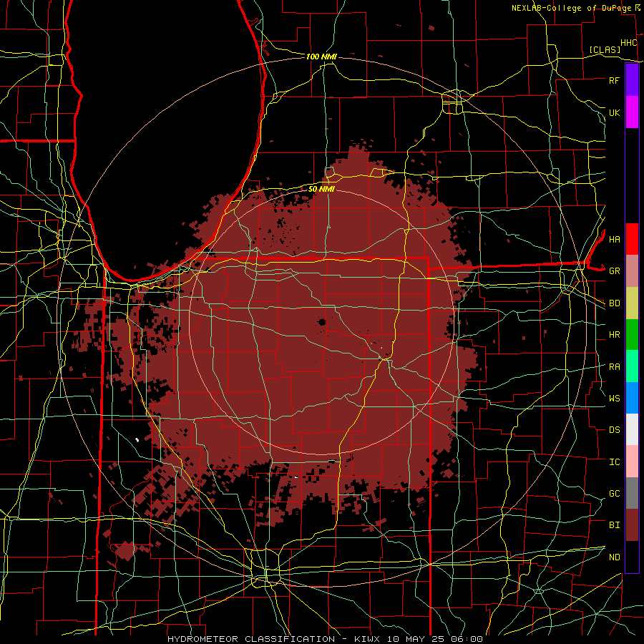644x644 pixels.
Task: Click the HA red legend swatch
Action: pos(632,239)
